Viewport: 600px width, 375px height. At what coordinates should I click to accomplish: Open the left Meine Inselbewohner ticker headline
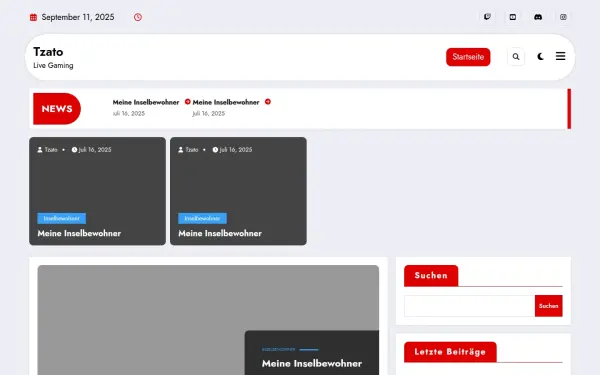point(146,102)
